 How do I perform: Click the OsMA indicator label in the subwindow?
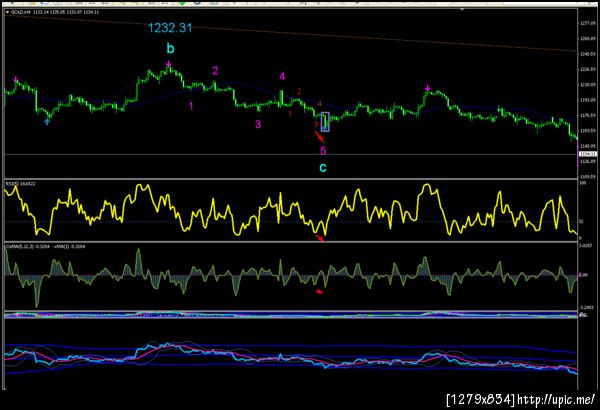point(45,247)
